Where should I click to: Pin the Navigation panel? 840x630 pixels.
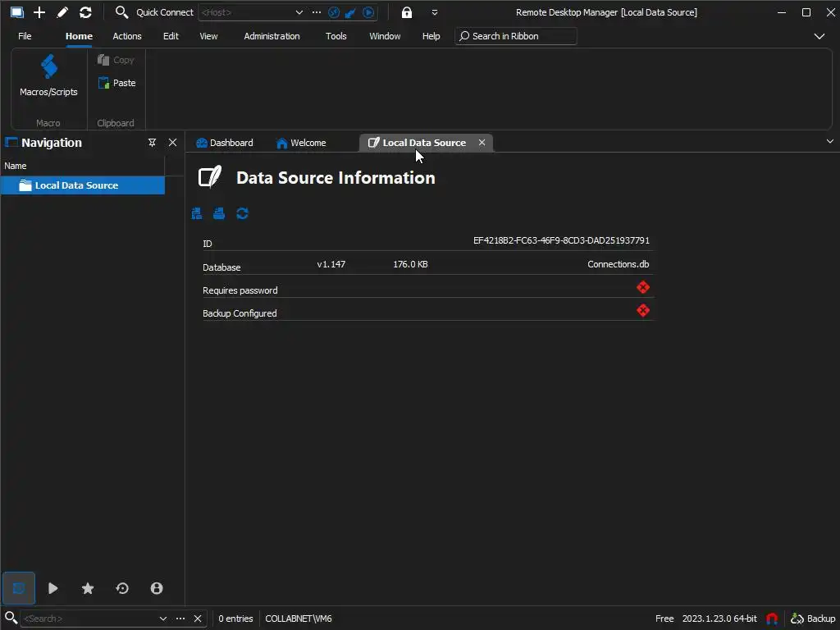[152, 143]
